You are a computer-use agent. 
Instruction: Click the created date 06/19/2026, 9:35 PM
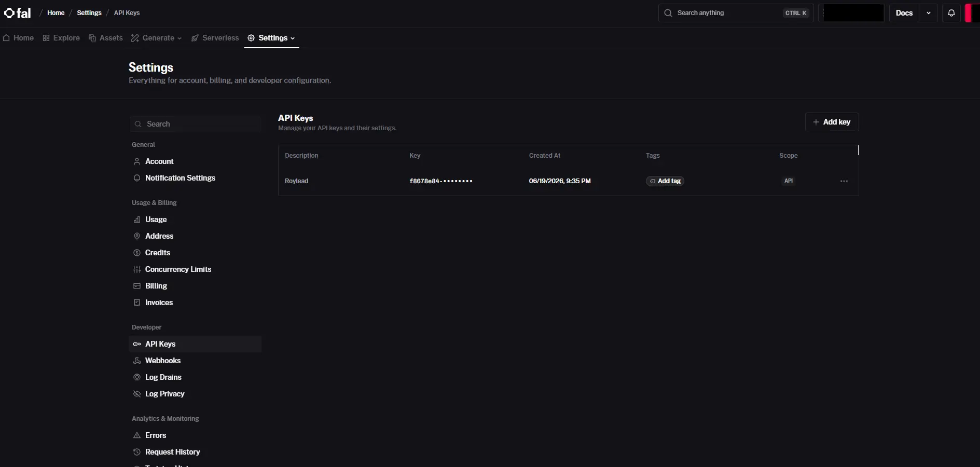tap(560, 181)
